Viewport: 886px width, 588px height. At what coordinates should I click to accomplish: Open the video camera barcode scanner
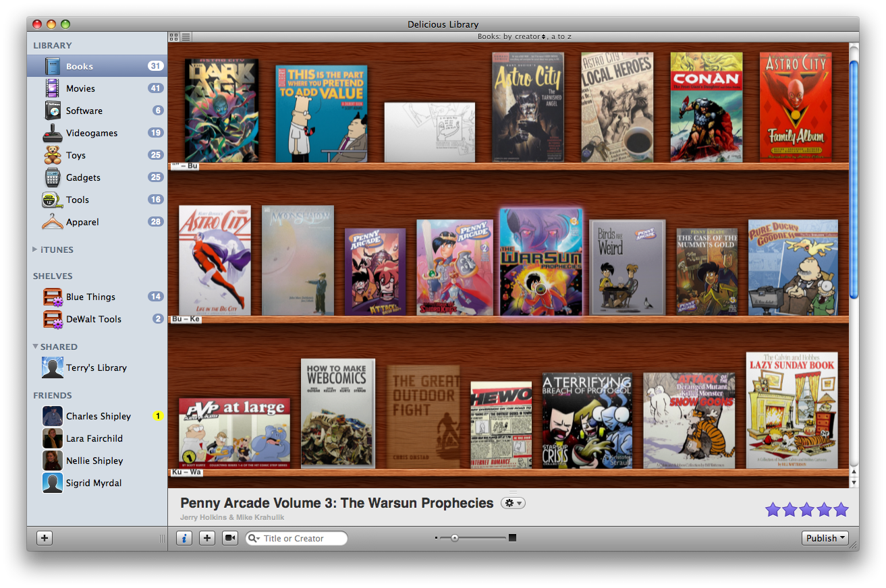point(230,538)
